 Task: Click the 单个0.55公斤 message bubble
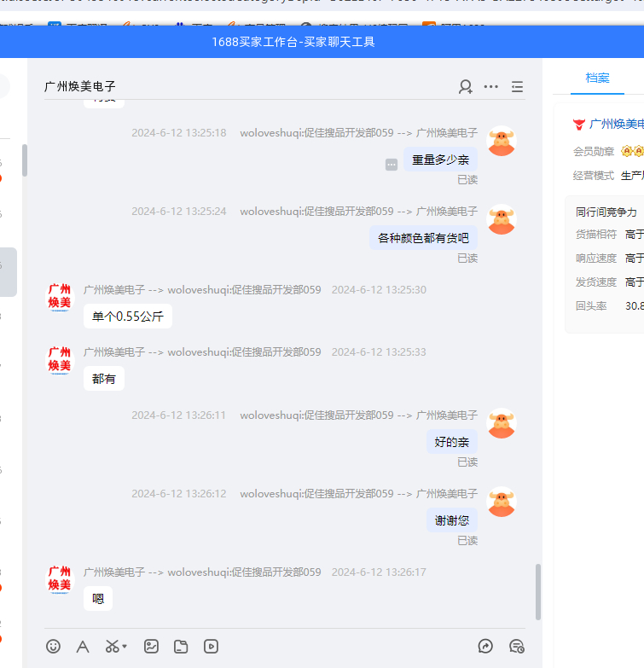(128, 317)
